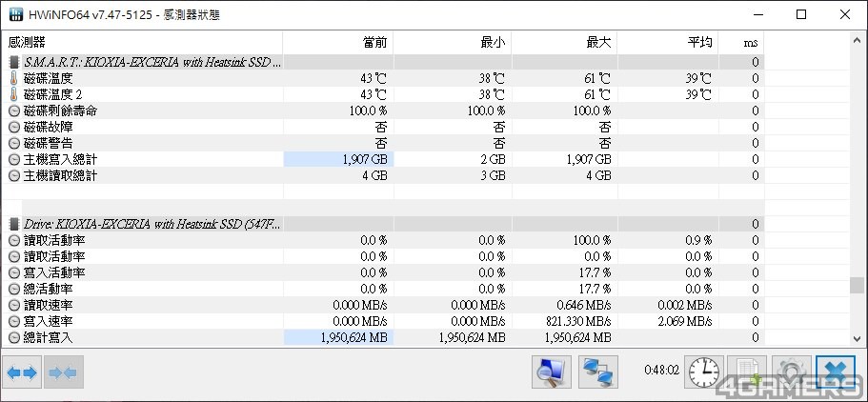Viewport: 868px width, 402px height.
Task: Click the highlighted 1,907 GB current value
Action: pos(339,159)
